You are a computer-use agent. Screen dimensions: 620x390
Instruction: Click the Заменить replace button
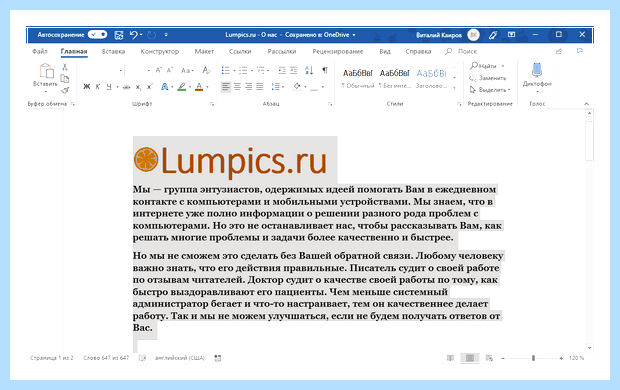click(488, 78)
